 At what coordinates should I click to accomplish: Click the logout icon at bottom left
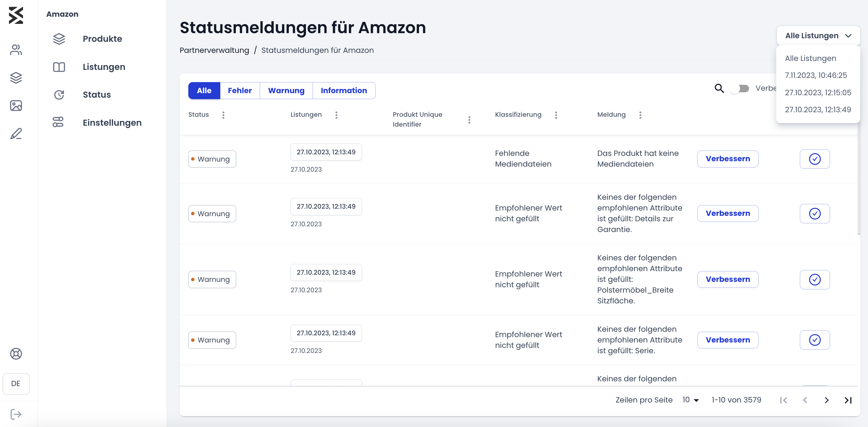pyautogui.click(x=16, y=414)
